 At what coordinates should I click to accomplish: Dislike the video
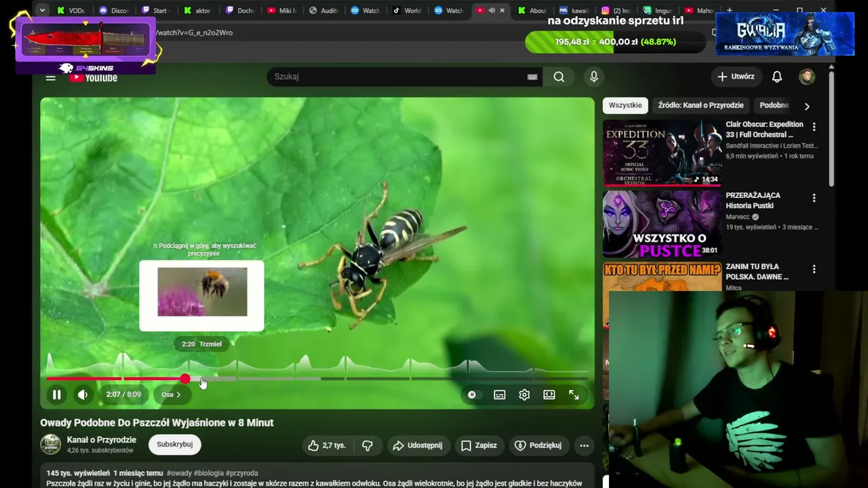tap(368, 445)
